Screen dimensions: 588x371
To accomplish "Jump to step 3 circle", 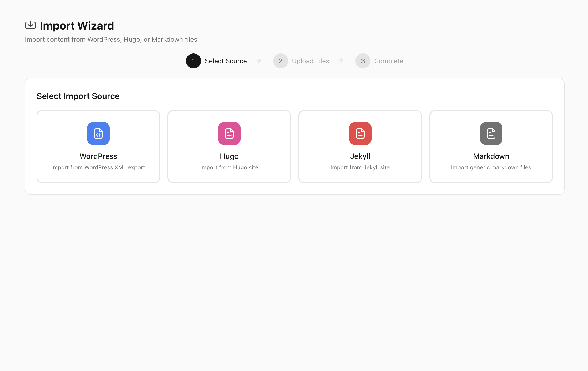I will 363,61.
